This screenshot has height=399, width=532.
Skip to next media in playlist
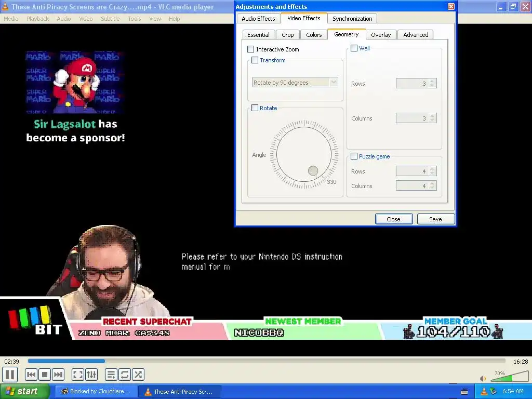pyautogui.click(x=58, y=375)
